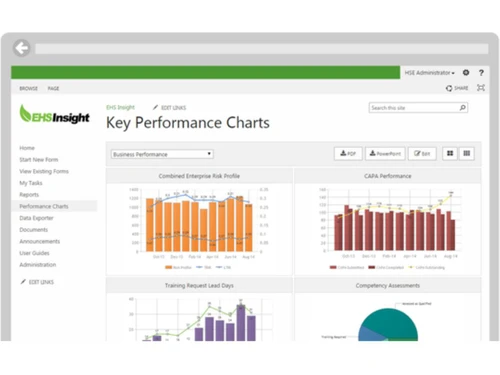The height and width of the screenshot is (375, 500).
Task: Open the PAGE ribbon tab
Action: point(53,88)
